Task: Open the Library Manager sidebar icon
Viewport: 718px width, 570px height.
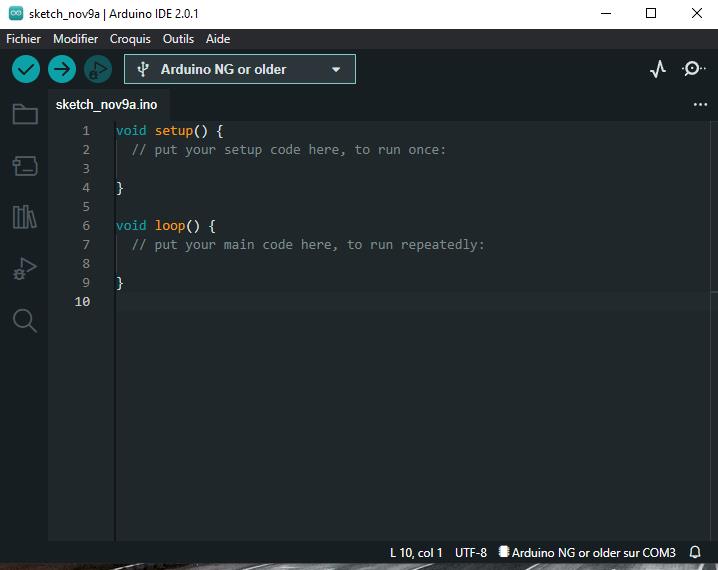Action: pyautogui.click(x=25, y=217)
